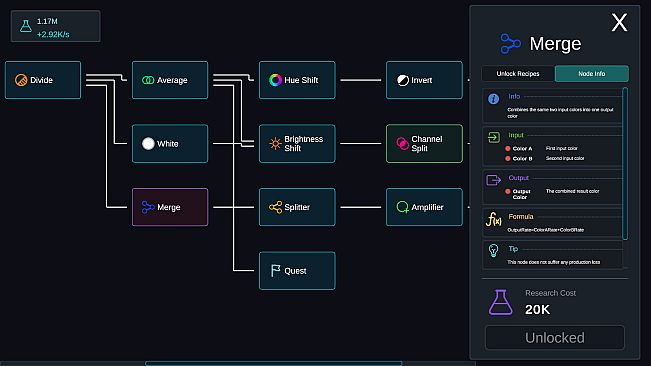The image size is (651, 366).
Task: Click the research flask icon at top-left
Action: (x=26, y=26)
